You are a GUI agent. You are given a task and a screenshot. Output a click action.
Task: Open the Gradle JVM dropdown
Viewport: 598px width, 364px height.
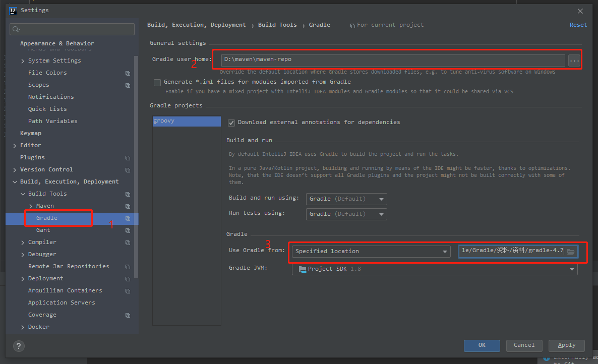435,269
